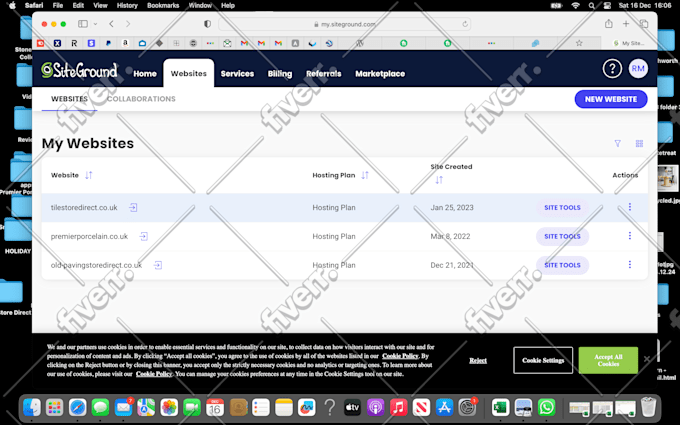The image size is (680, 425).
Task: Open SITE TOOLS for premierporcelain.co.uk
Action: [562, 236]
